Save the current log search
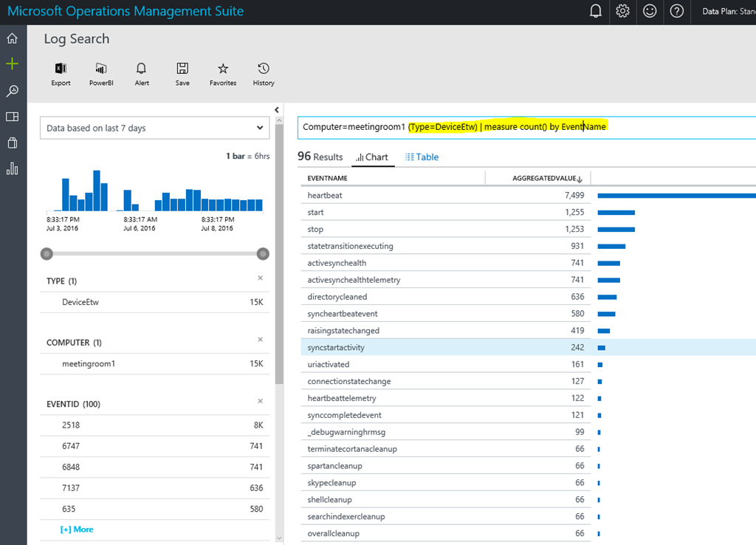Viewport: 756px width, 545px height. (182, 69)
